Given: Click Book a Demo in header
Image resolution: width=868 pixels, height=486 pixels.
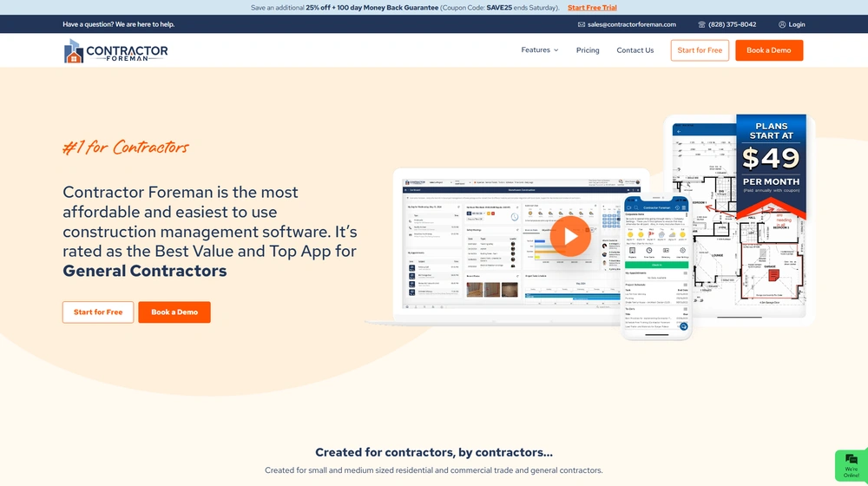Looking at the screenshot, I should coord(769,50).
